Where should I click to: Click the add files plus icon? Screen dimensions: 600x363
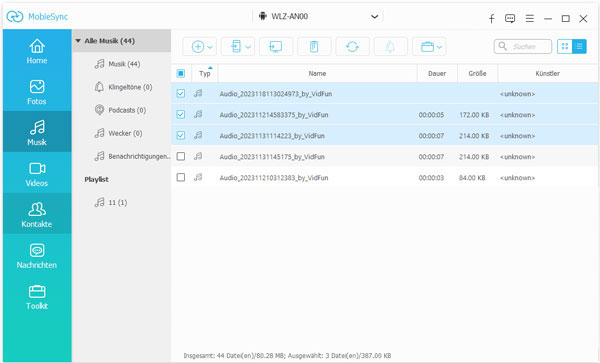(198, 47)
